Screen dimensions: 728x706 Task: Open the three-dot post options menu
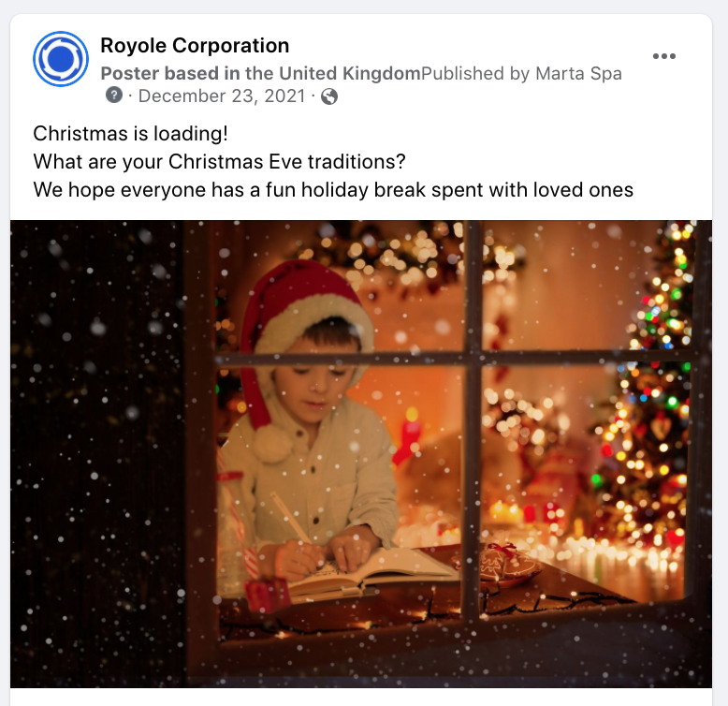coord(664,56)
